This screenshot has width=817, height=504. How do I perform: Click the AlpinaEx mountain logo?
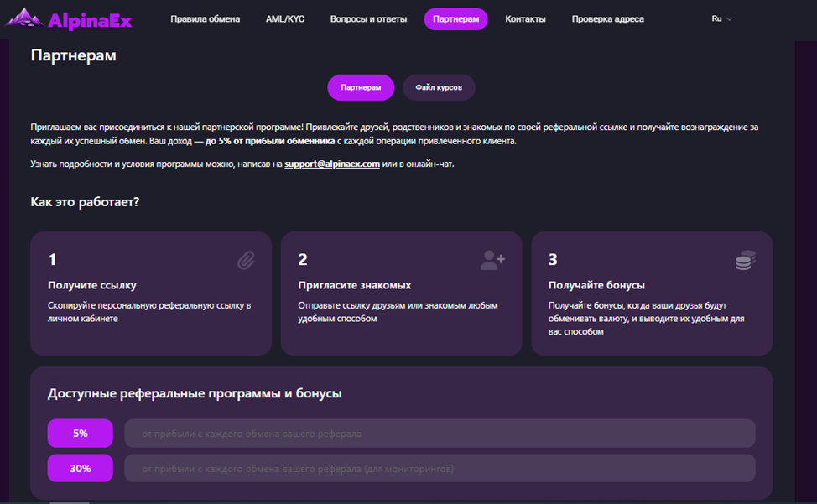(23, 18)
